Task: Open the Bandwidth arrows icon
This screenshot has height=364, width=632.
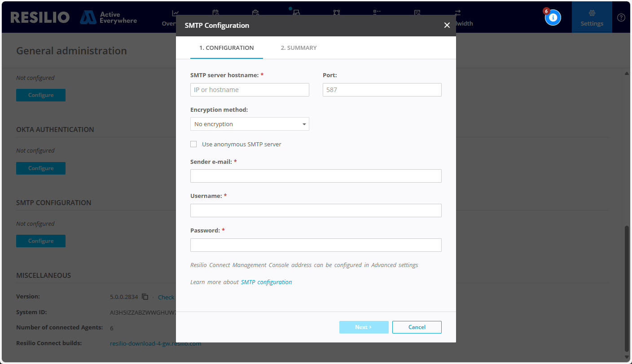Action: pos(457,13)
